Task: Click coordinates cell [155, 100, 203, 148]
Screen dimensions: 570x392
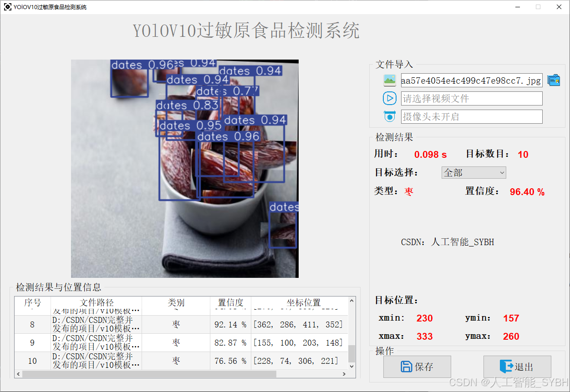Action: [300, 343]
